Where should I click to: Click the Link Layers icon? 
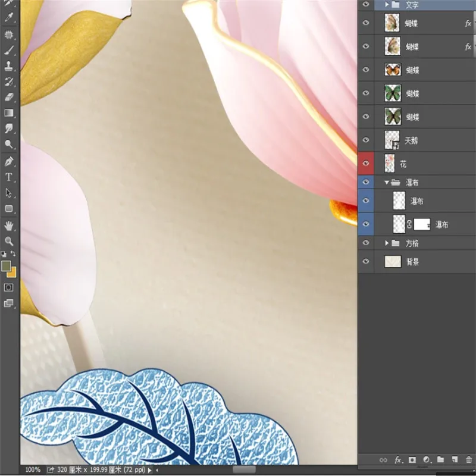pos(383,460)
